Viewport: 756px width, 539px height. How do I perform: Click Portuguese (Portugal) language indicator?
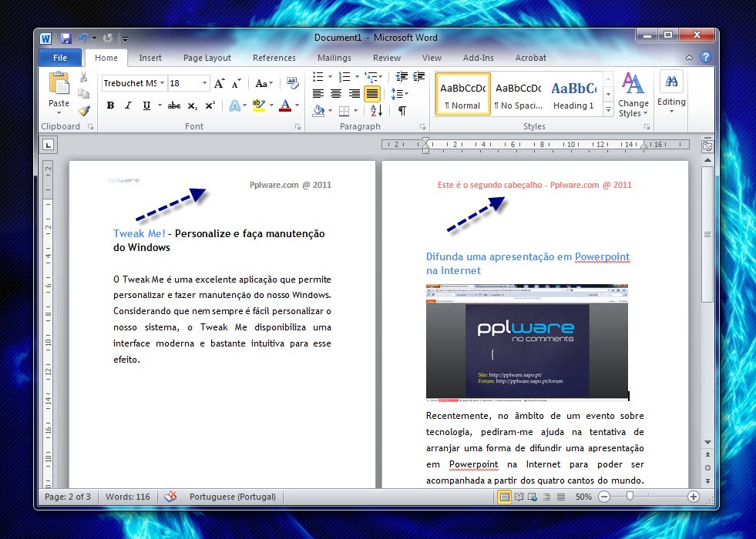tap(233, 497)
